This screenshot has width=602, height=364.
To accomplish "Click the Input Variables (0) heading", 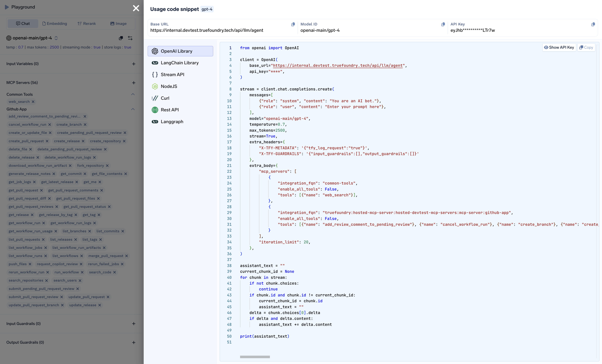I will click(x=23, y=64).
